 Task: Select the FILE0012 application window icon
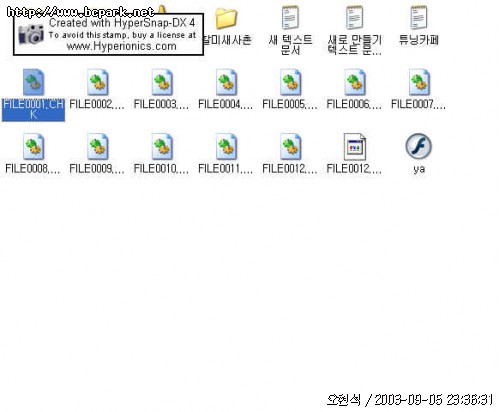tap(355, 147)
